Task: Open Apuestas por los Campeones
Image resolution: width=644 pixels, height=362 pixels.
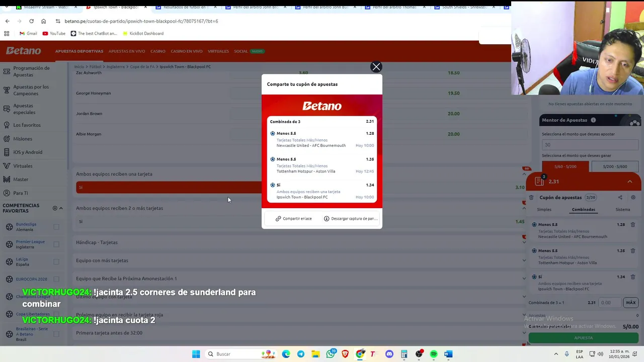Action: 31,90
